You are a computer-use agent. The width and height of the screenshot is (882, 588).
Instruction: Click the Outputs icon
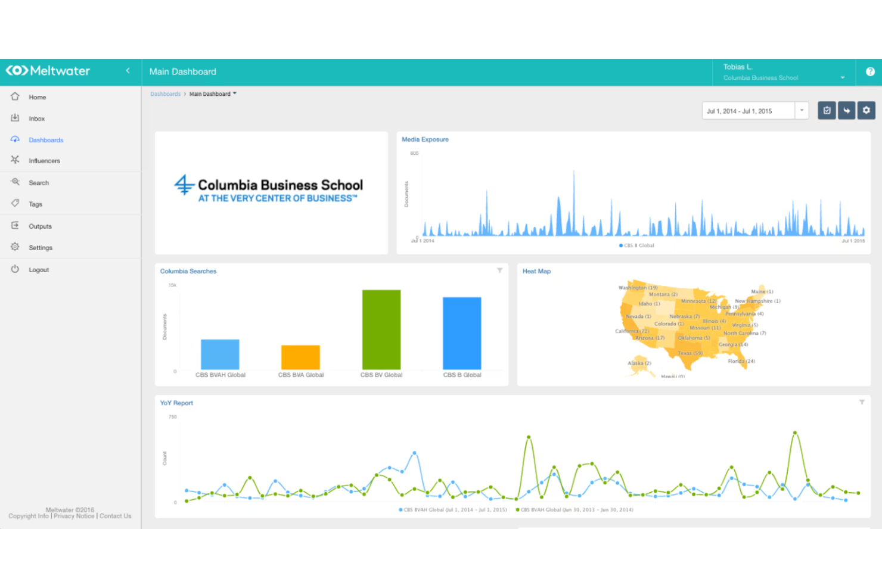tap(15, 225)
